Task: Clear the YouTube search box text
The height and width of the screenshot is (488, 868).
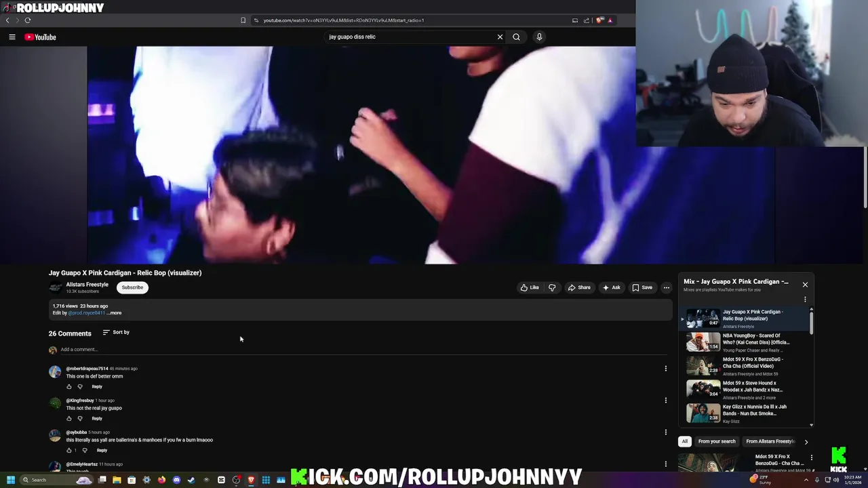Action: 500,37
